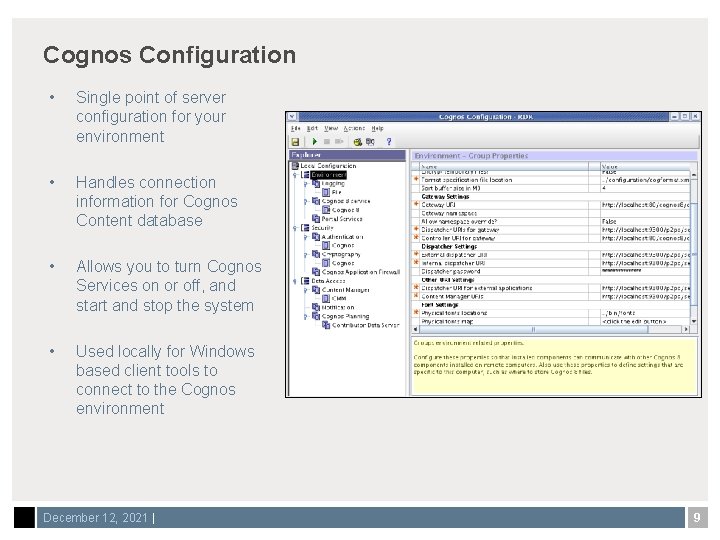Click the Physical fonts locations property name
This screenshot has width=720, height=540.
[x=454, y=313]
